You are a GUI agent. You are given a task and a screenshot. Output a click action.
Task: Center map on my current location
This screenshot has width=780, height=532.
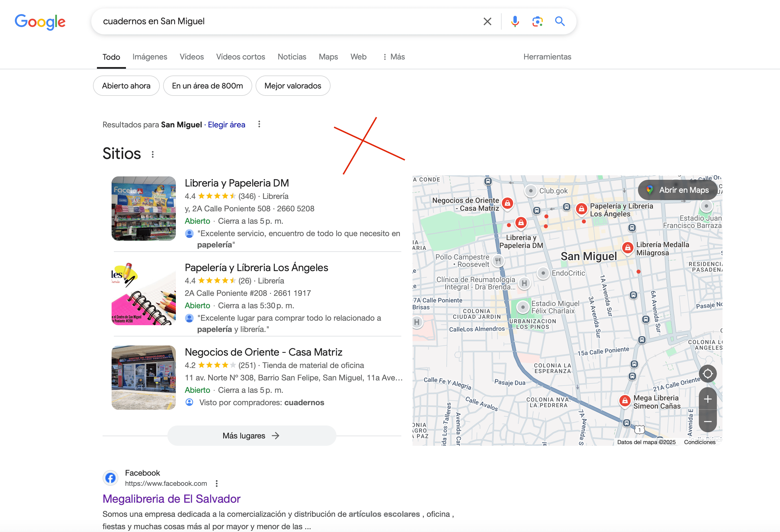pyautogui.click(x=708, y=374)
